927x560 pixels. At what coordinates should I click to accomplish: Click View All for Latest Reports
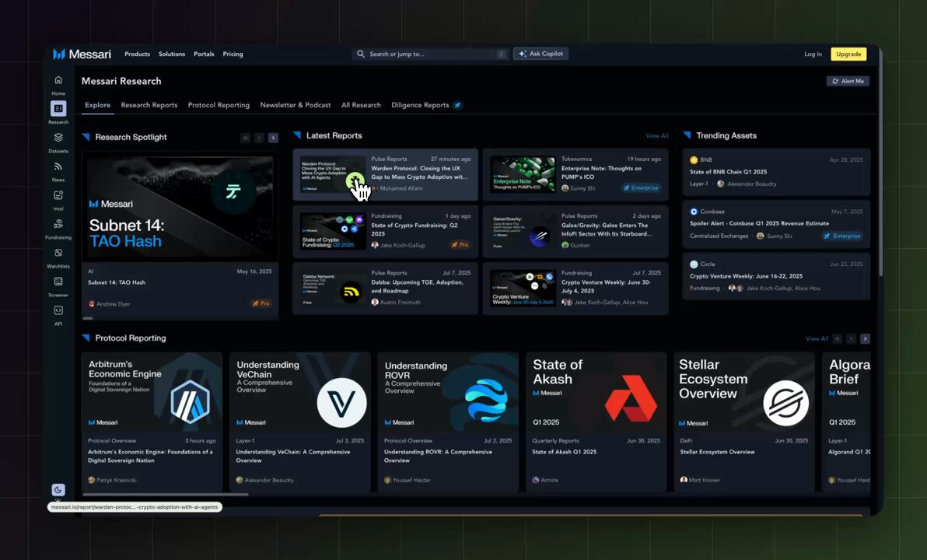pos(657,136)
